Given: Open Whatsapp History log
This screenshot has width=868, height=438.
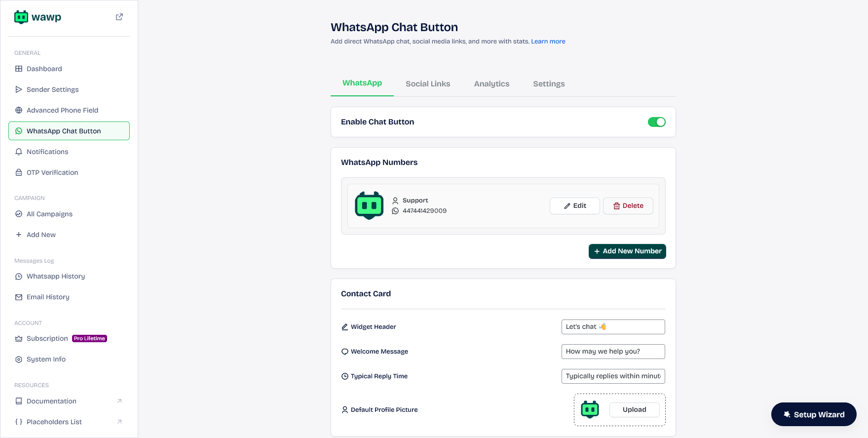Looking at the screenshot, I should pos(69,277).
